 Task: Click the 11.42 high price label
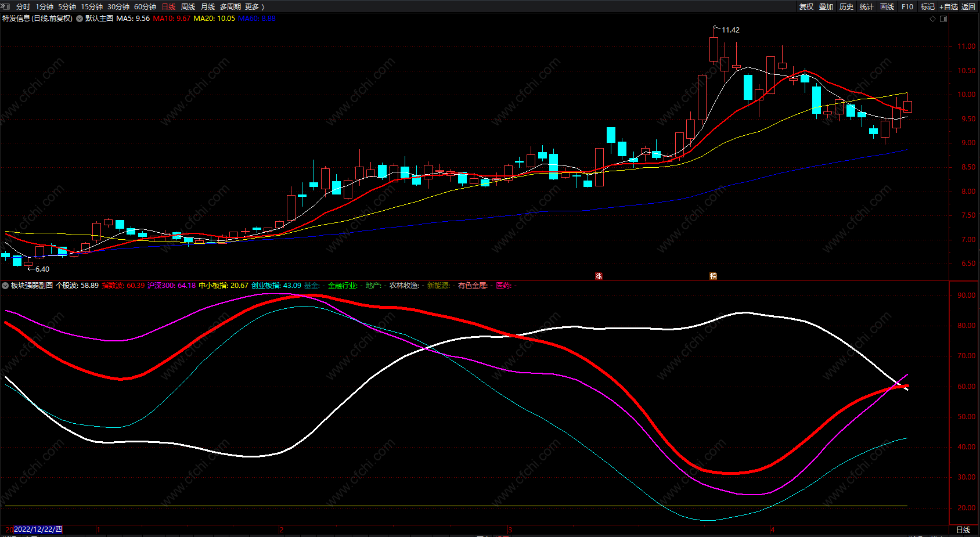[x=730, y=30]
